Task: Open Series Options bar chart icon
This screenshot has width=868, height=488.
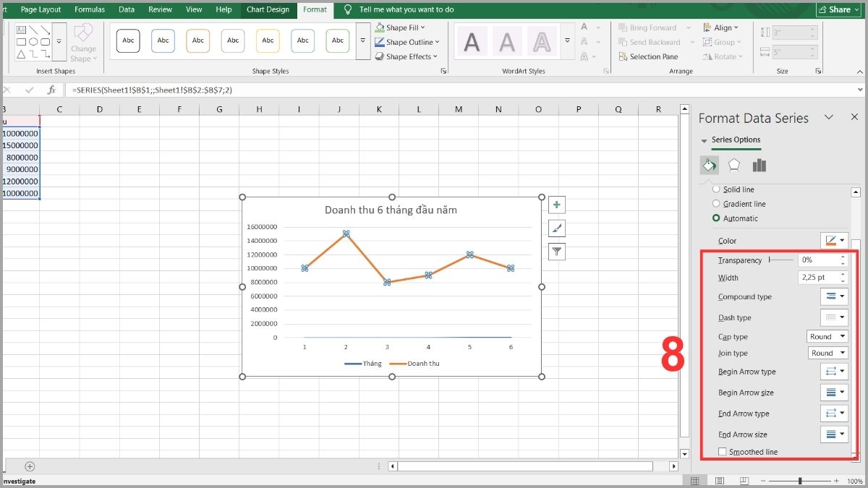Action: (x=759, y=165)
